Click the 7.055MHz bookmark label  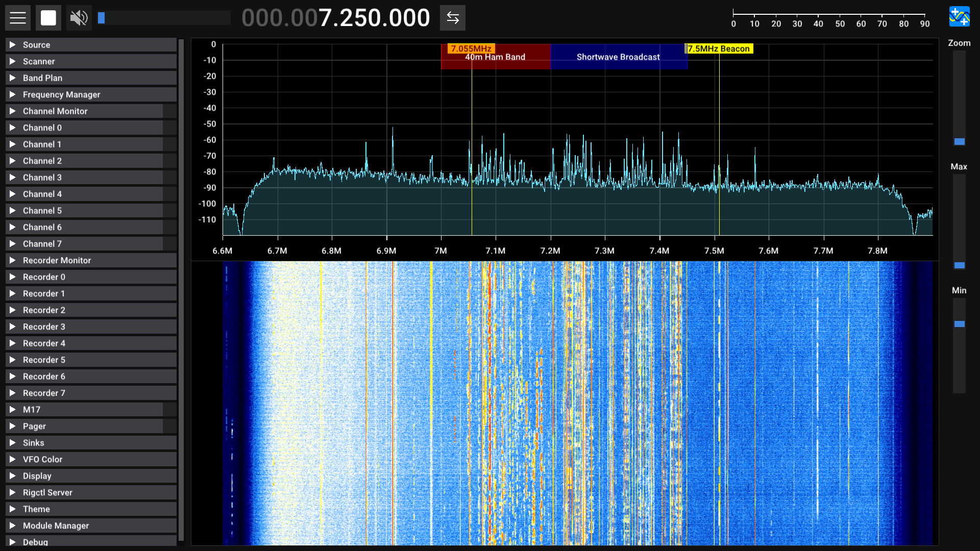[x=471, y=48]
